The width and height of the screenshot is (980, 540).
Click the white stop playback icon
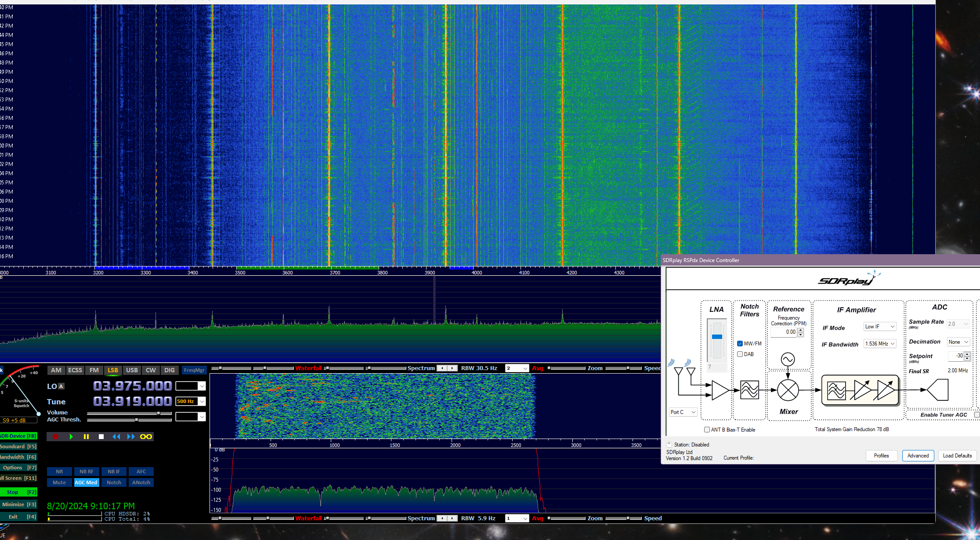click(101, 437)
